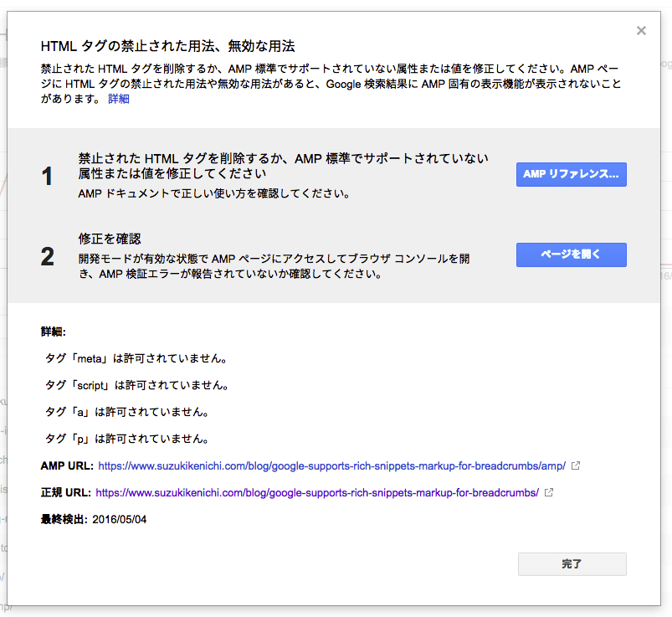Select the 修正を確認 step heading

(x=110, y=239)
